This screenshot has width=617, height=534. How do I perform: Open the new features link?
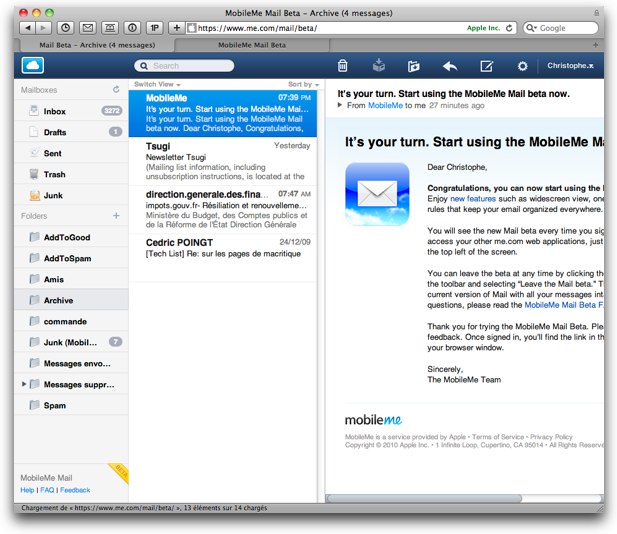pyautogui.click(x=473, y=199)
